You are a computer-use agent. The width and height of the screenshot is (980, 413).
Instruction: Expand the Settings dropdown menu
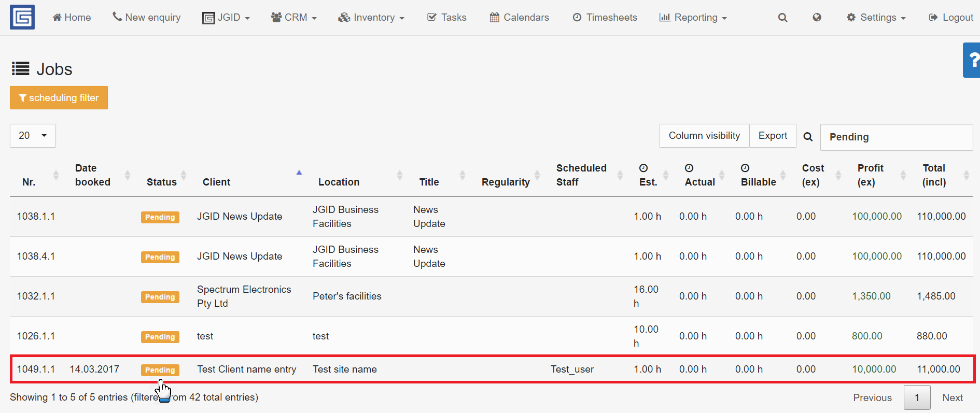[876, 18]
